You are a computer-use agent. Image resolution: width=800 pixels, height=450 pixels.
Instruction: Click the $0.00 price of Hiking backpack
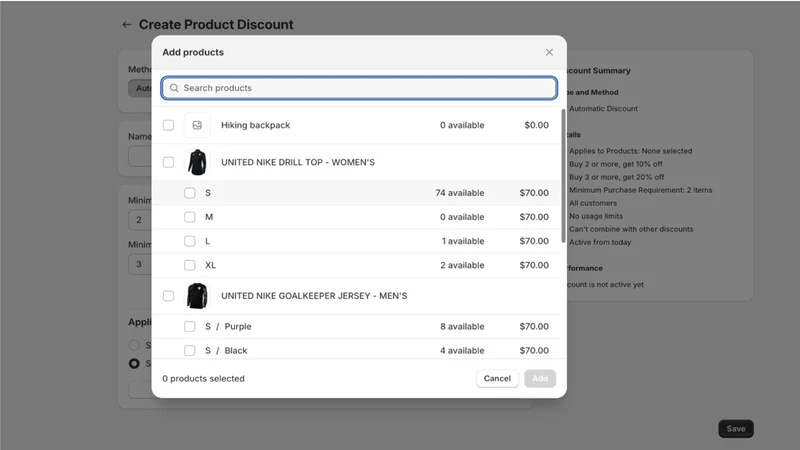pyautogui.click(x=537, y=125)
